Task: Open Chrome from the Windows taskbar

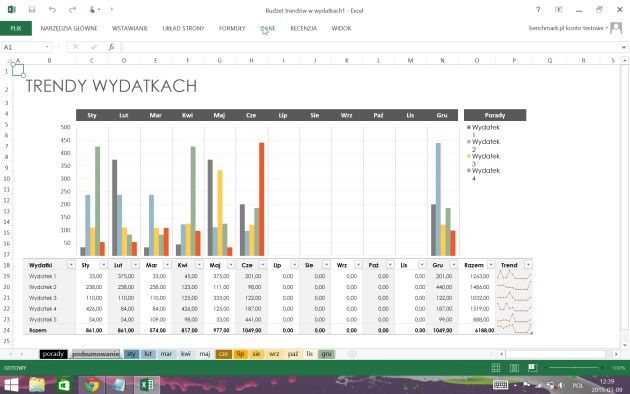Action: coord(92,385)
